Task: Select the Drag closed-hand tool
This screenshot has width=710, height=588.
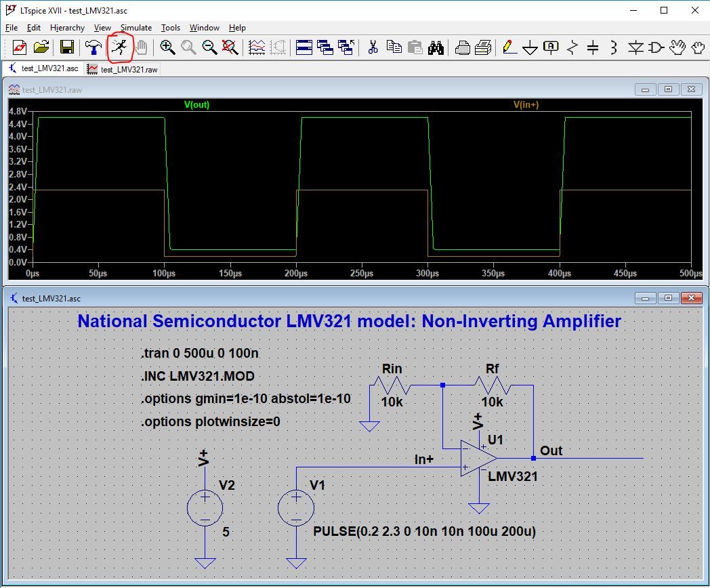Action: tap(698, 47)
